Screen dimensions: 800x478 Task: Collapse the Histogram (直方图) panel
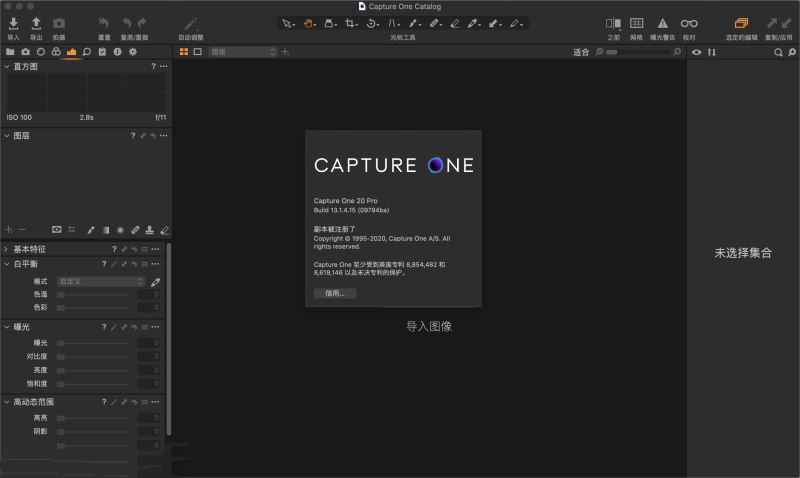point(7,67)
